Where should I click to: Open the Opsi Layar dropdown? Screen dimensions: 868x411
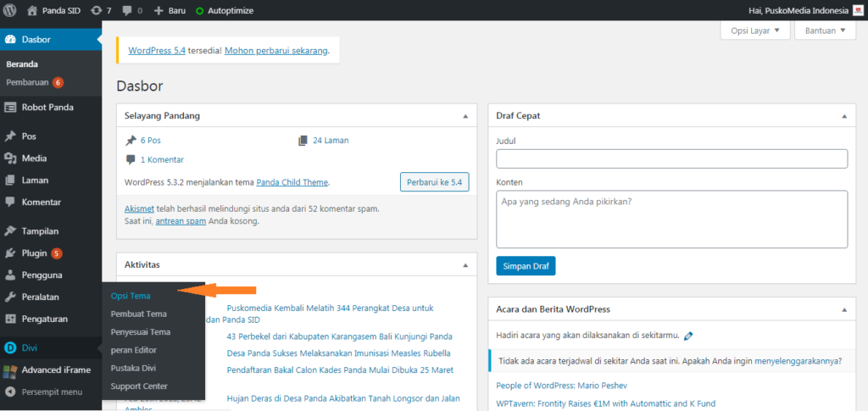click(x=755, y=31)
